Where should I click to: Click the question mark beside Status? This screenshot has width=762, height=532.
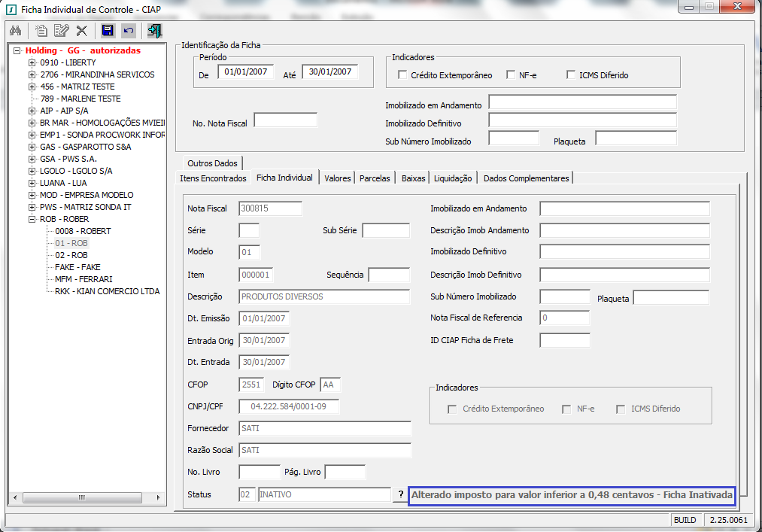(x=401, y=495)
